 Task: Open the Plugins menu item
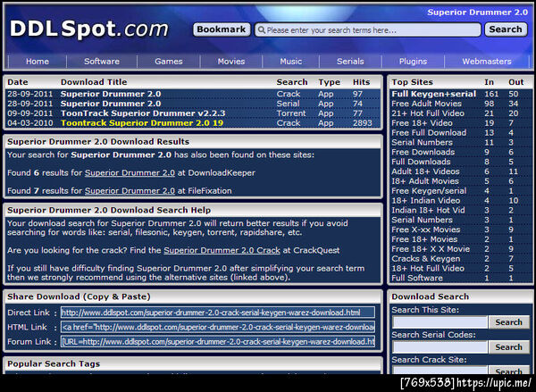pyautogui.click(x=413, y=62)
